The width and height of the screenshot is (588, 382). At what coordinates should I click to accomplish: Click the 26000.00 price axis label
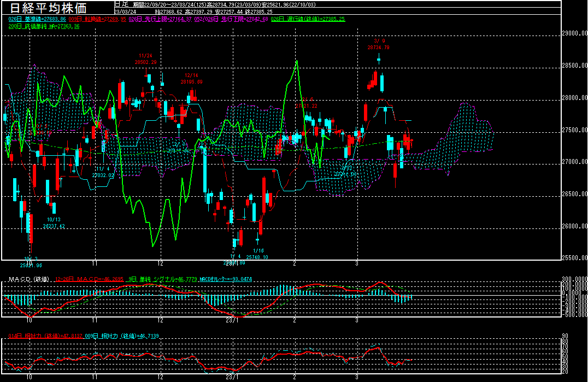pos(574,226)
